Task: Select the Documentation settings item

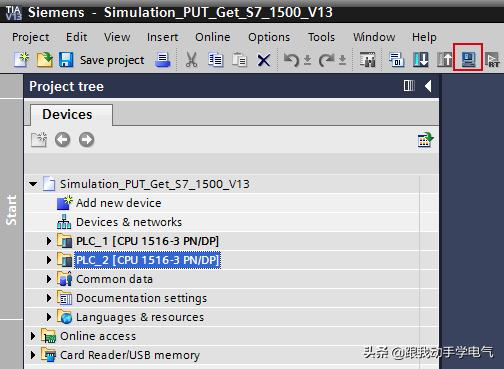Action: click(x=141, y=298)
